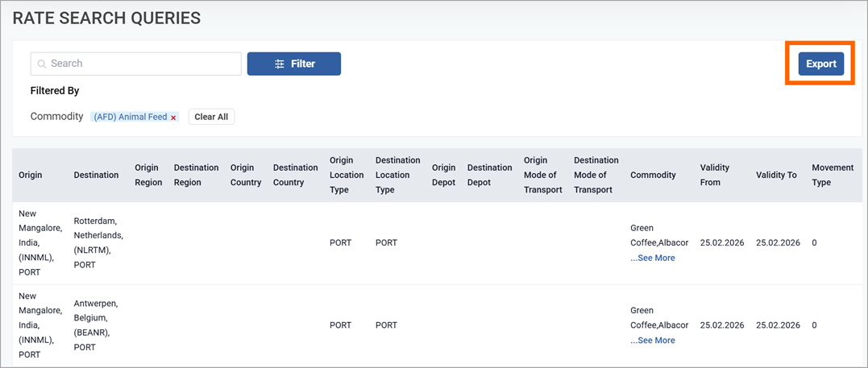Click the Destination Country column header
Image resolution: width=868 pixels, height=368 pixels.
click(296, 175)
